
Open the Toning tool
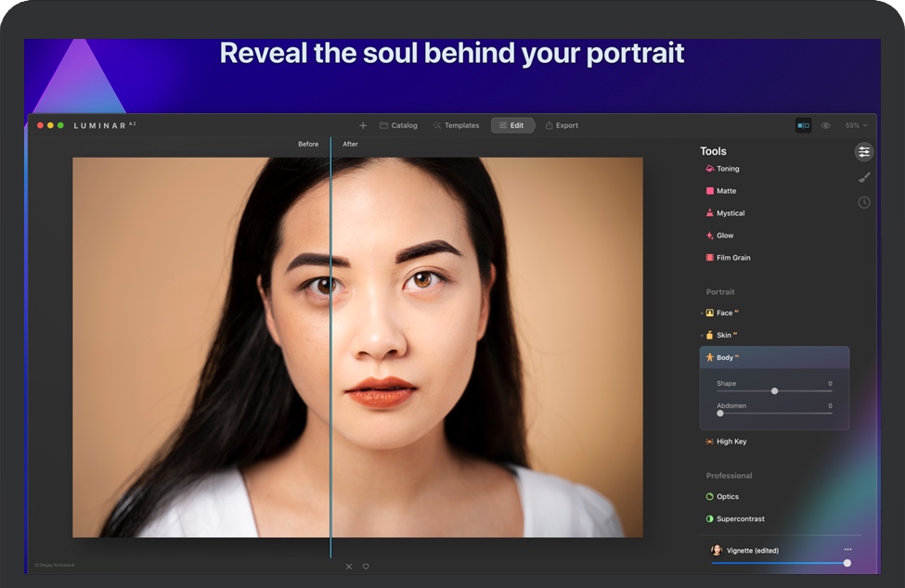pyautogui.click(x=727, y=169)
